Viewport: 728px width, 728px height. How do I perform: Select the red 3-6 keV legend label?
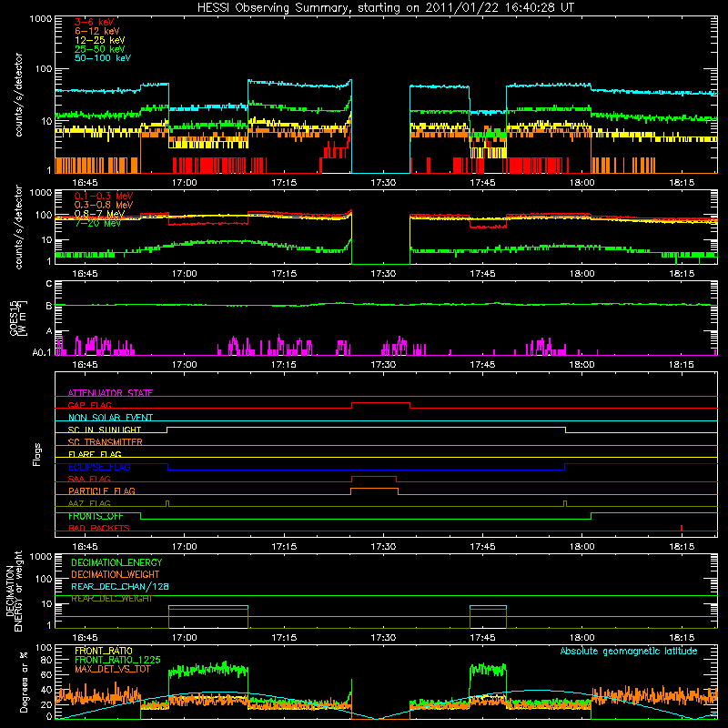coord(95,22)
